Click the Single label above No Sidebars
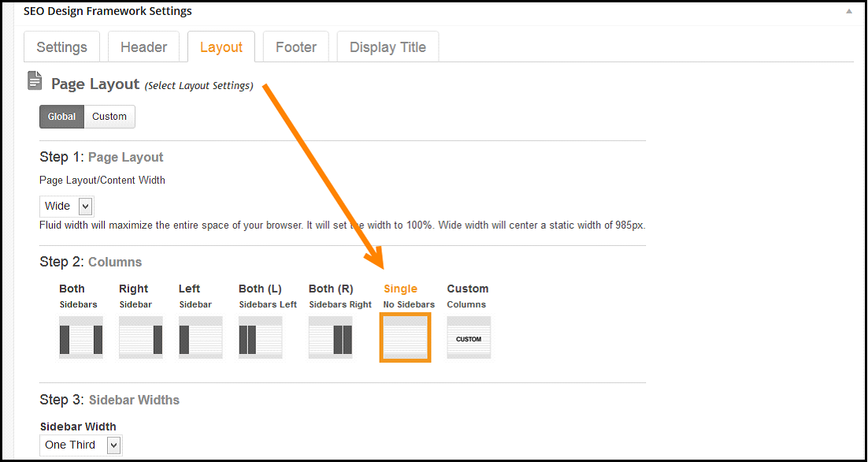 pyautogui.click(x=400, y=289)
